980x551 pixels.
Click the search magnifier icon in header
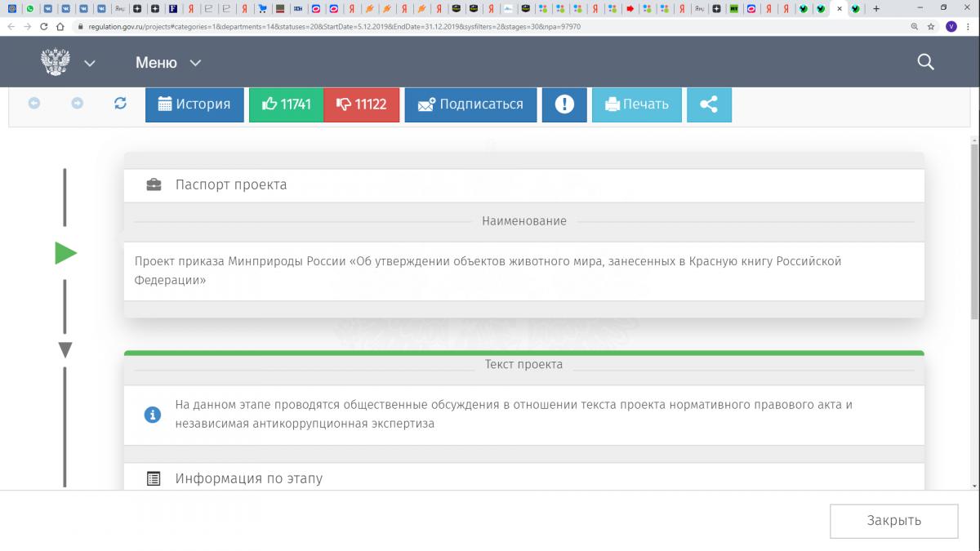(x=925, y=62)
